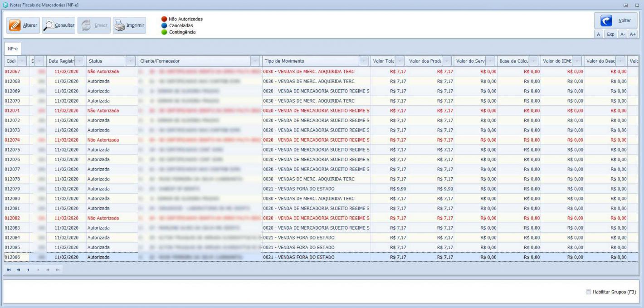Jump back a page with double-left arrow

19,269
